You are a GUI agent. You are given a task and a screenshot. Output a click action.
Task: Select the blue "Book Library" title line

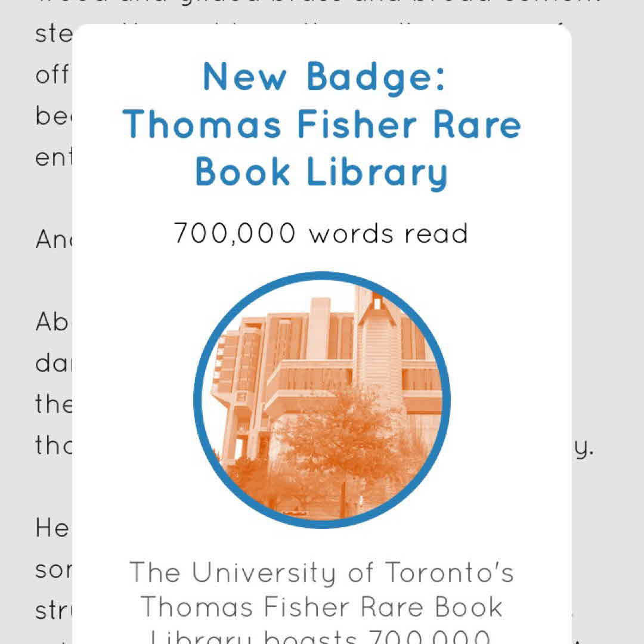pyautogui.click(x=321, y=172)
